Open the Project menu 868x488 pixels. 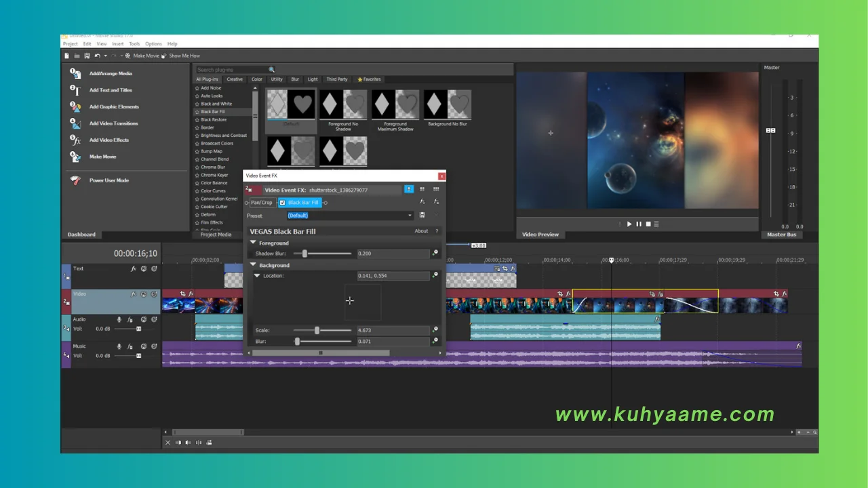[71, 44]
